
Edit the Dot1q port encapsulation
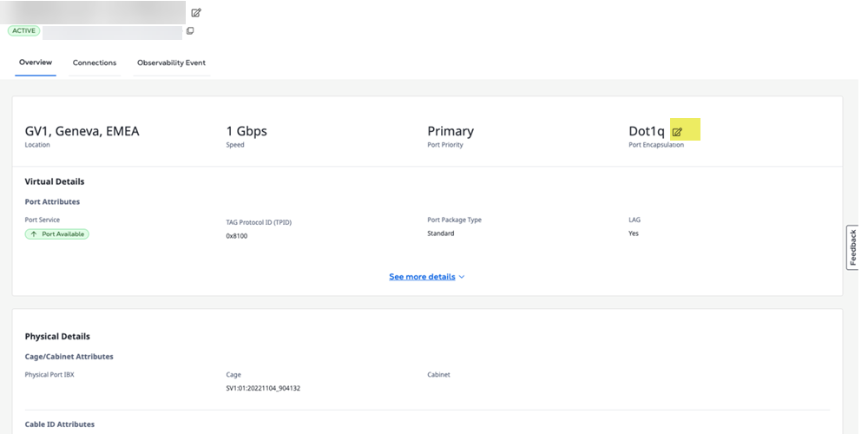coord(678,132)
